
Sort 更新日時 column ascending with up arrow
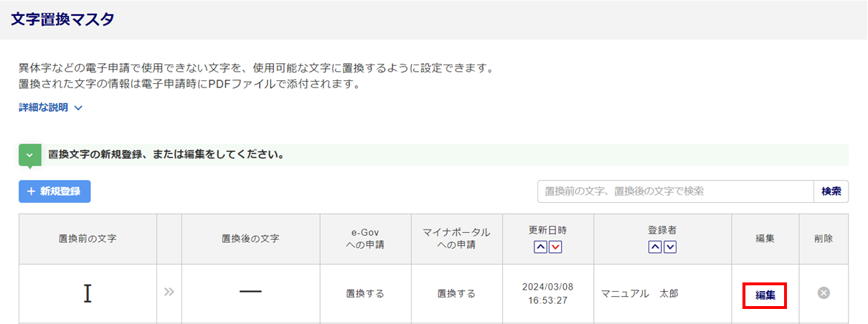[541, 247]
